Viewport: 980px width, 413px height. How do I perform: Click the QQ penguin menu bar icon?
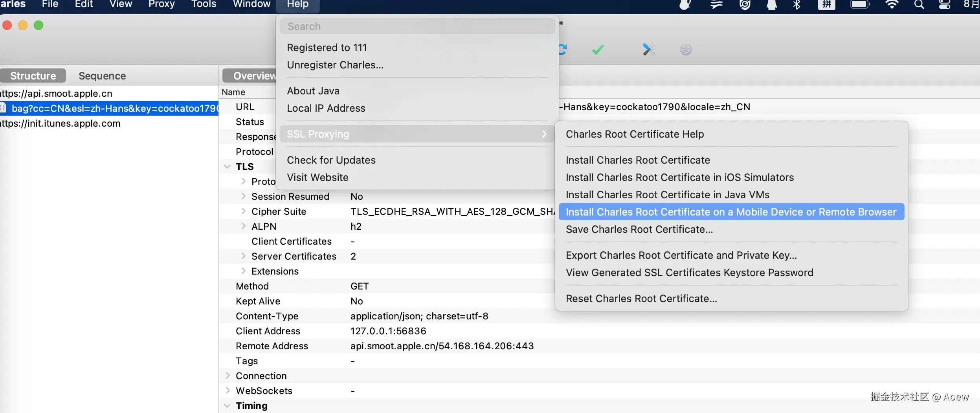772,4
